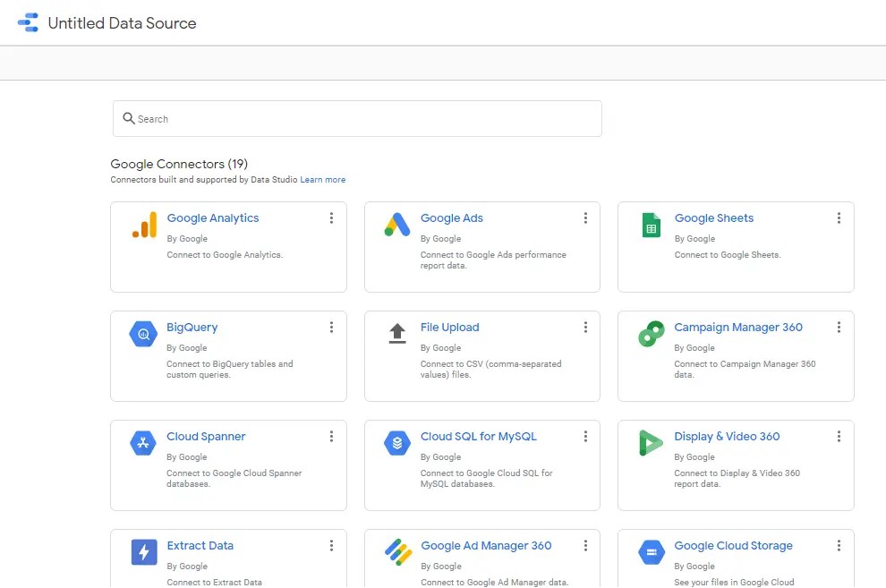Click the File Upload arrow icon
The image size is (886, 588).
click(397, 333)
